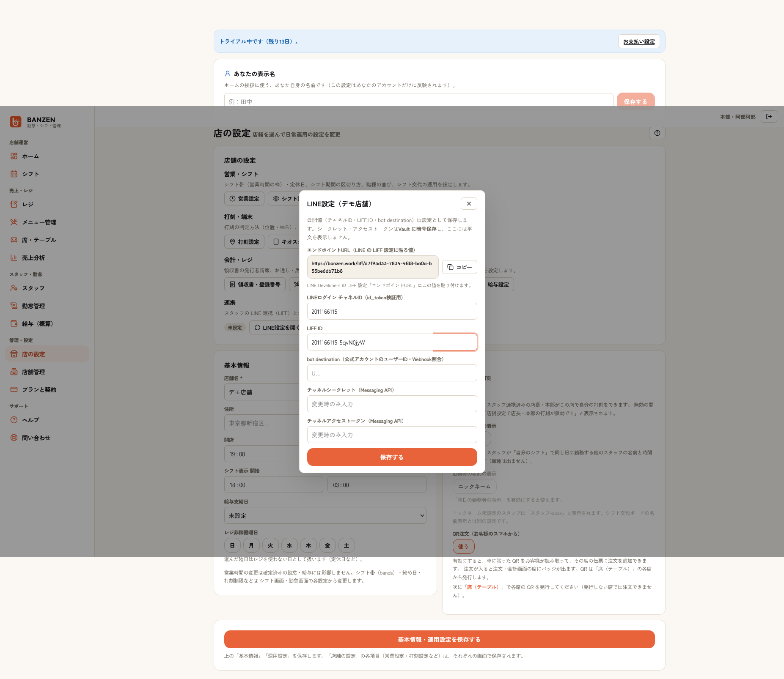
Task: Open 打刻設定 with the pin icon
Action: point(244,242)
